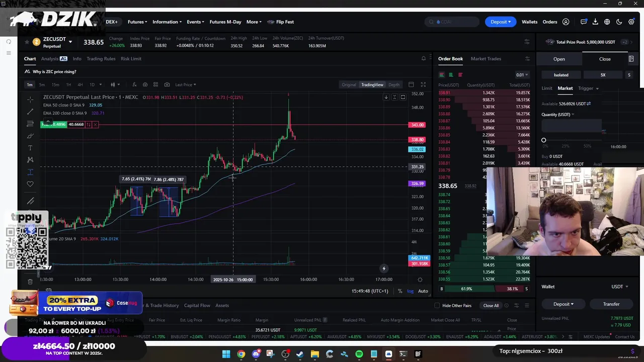The height and width of the screenshot is (362, 644).
Task: Open the More dropdown menu
Action: pyautogui.click(x=254, y=22)
